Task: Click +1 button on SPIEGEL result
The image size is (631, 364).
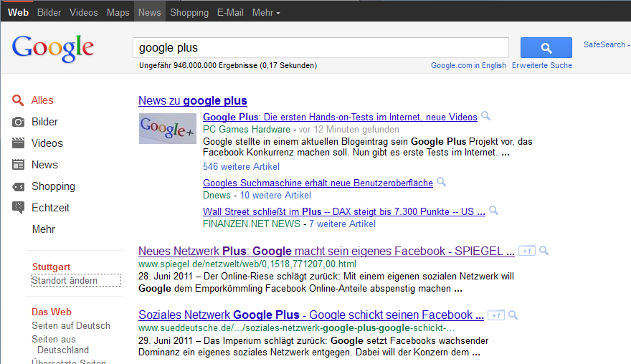Action: tap(527, 251)
